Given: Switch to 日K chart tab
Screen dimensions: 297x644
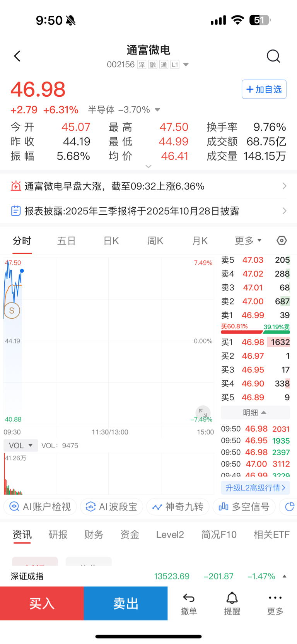Looking at the screenshot, I should pos(111,241).
